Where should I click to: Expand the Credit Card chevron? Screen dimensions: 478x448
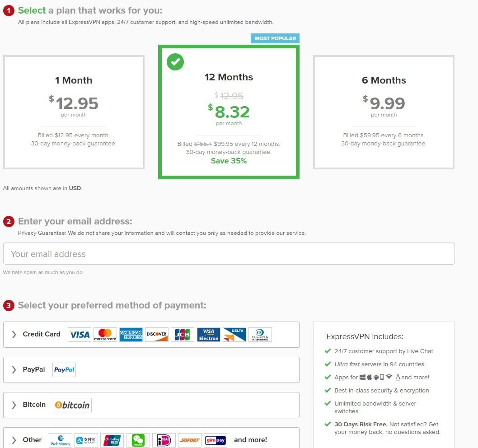(x=14, y=335)
